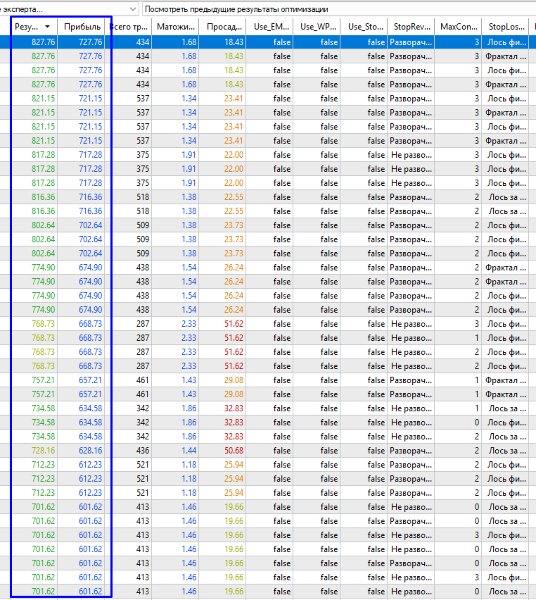Sort by the 'StopRev...' column header

411,27
